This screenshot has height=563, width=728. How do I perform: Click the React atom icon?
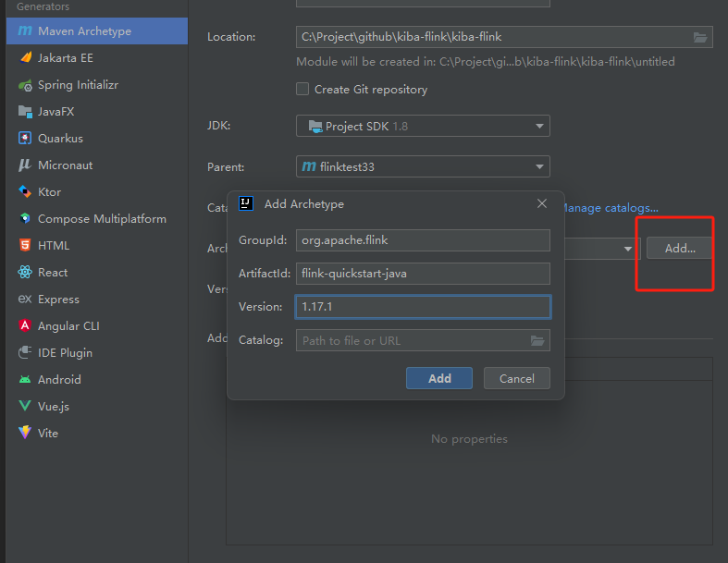coord(25,272)
